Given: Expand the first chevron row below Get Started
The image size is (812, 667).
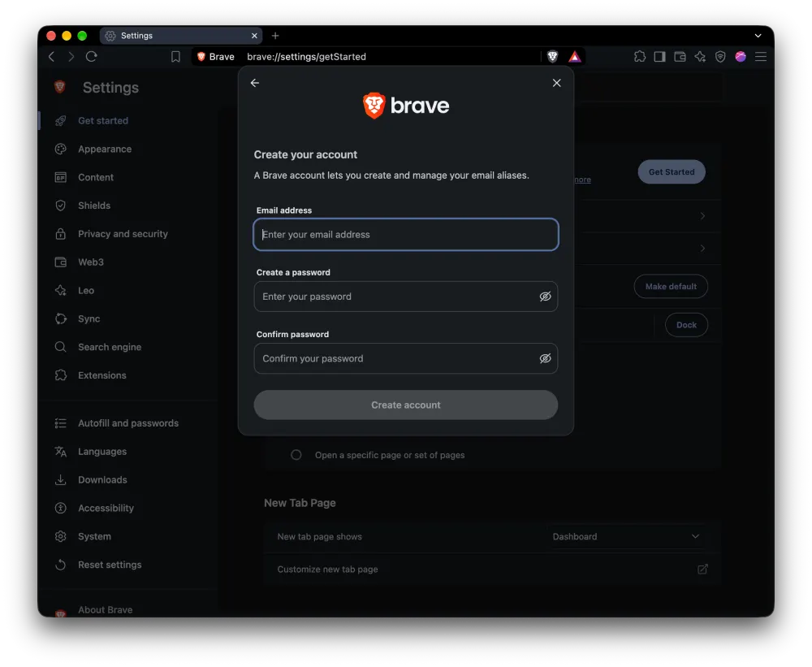Looking at the screenshot, I should [702, 215].
